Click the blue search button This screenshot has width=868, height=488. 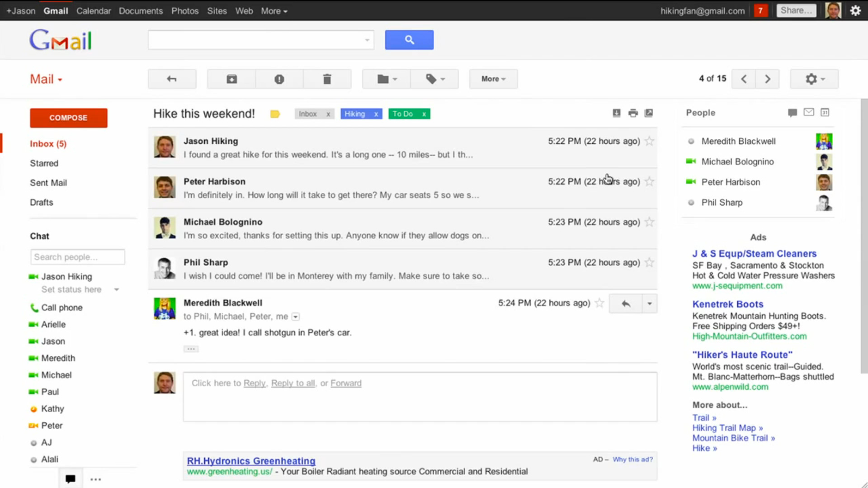coord(409,40)
